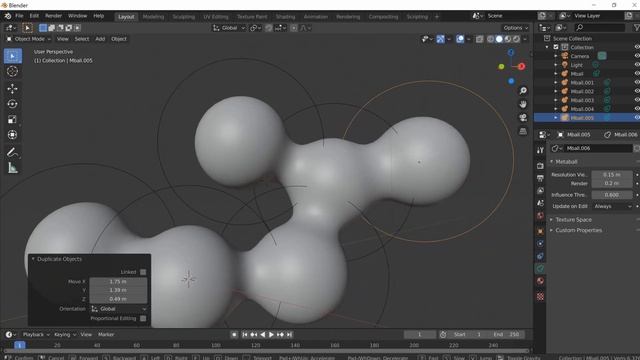Click the Resolution Viewport 0.15 m field
Image resolution: width=640 pixels, height=360 pixels.
612,175
